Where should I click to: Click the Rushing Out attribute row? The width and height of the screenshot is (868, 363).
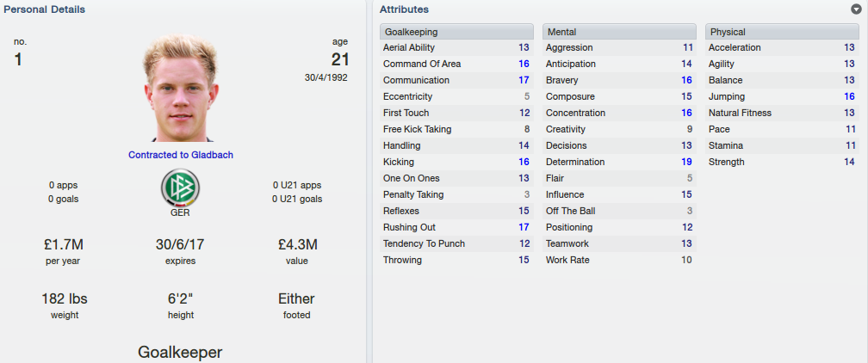click(456, 227)
